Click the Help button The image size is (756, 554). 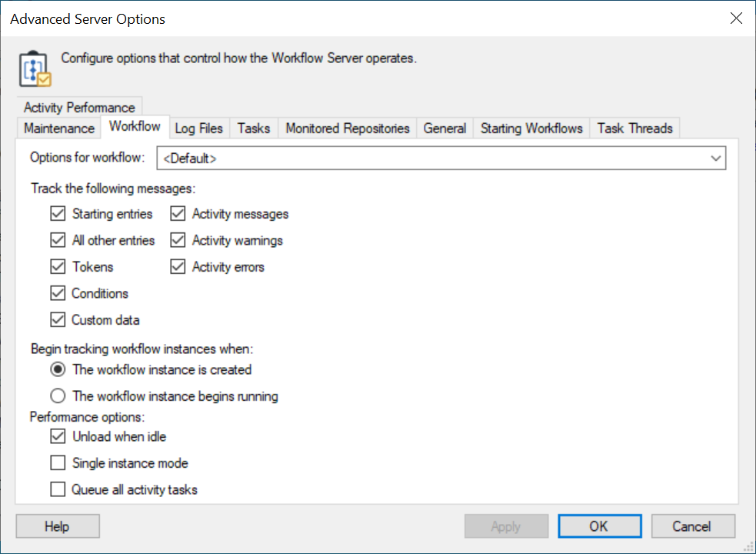(x=57, y=526)
